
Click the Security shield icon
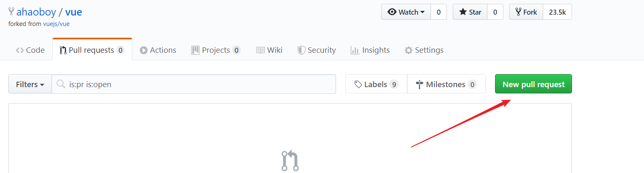[x=301, y=50]
